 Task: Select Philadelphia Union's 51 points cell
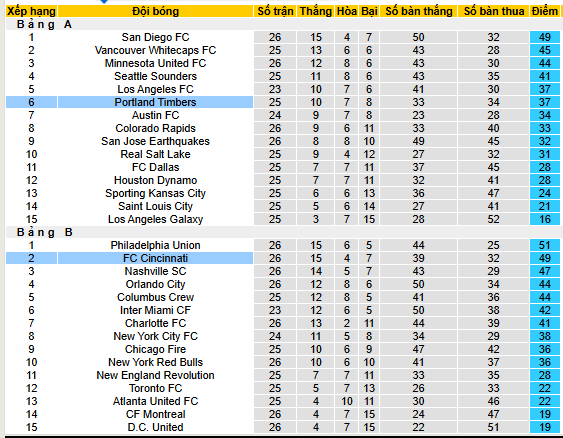tap(545, 245)
